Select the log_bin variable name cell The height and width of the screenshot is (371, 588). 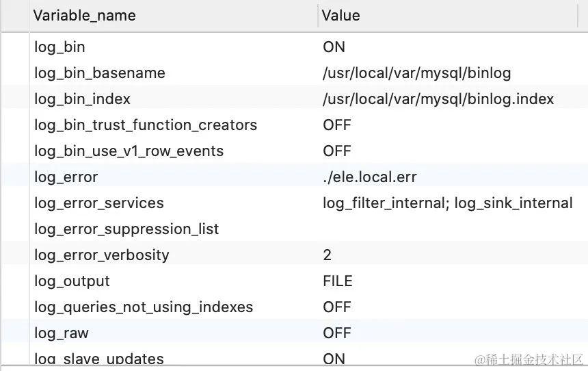click(x=60, y=47)
